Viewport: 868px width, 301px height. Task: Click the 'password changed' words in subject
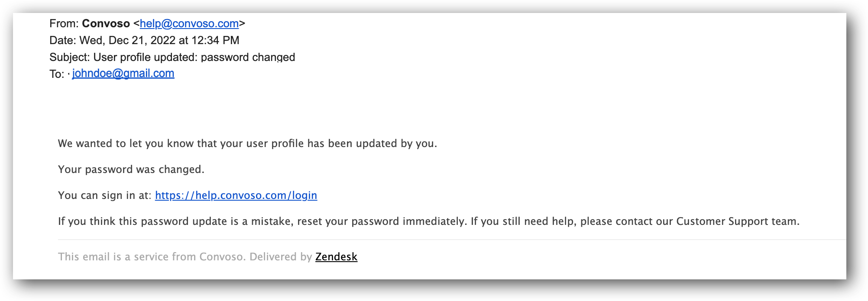coord(248,58)
